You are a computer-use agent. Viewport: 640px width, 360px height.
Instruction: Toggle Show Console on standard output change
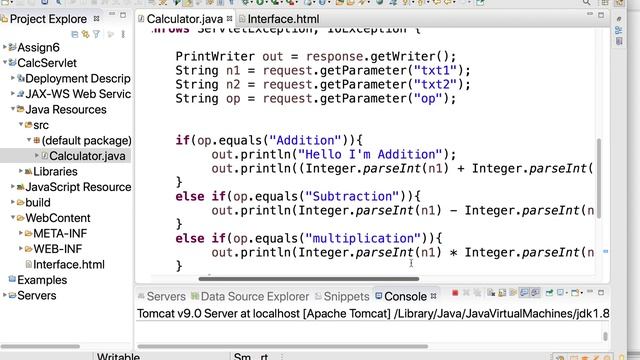tap(524, 293)
